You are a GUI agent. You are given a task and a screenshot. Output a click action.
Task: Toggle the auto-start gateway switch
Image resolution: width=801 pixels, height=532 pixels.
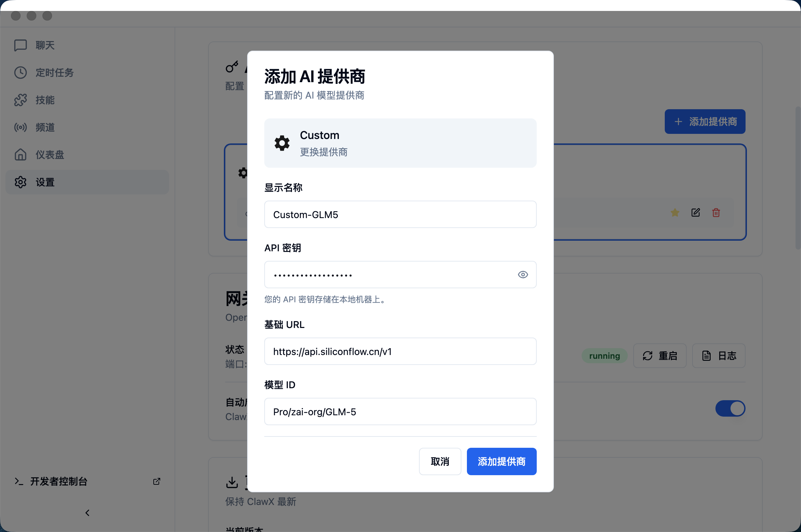click(730, 408)
